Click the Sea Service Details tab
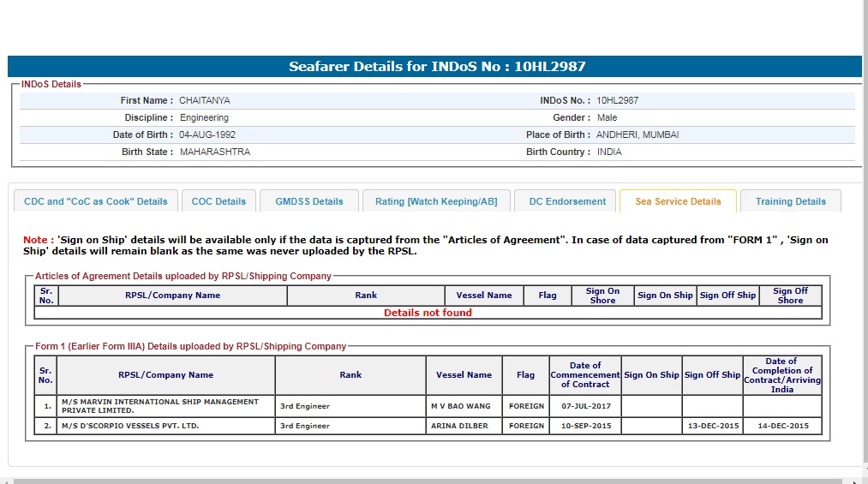 [678, 201]
